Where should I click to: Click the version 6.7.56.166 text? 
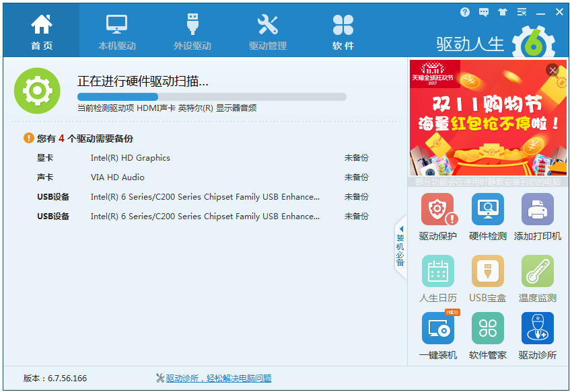click(55, 378)
